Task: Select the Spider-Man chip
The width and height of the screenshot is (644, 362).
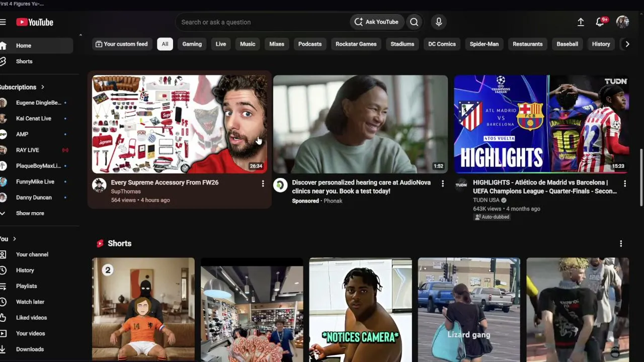Action: point(484,44)
